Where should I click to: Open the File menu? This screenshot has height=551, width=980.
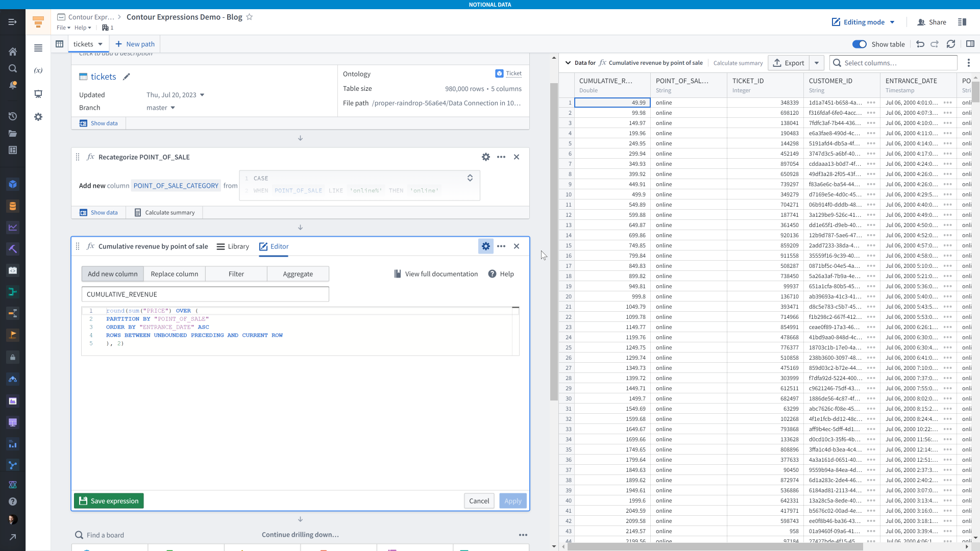coord(63,28)
